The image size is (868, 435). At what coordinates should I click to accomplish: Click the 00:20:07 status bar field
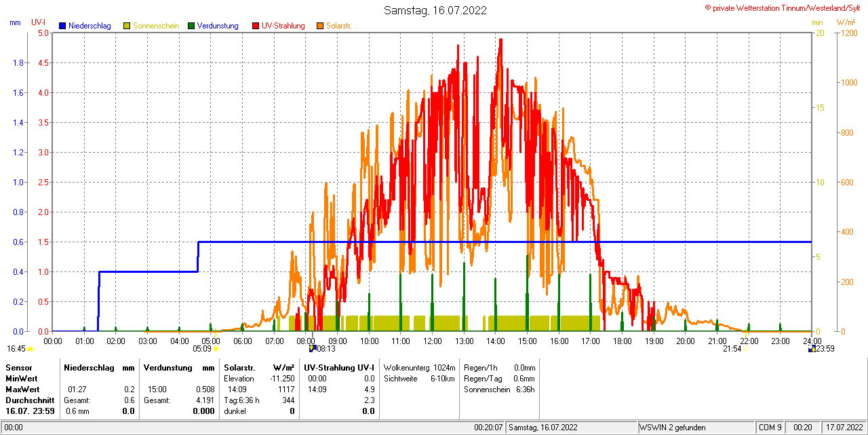(488, 428)
